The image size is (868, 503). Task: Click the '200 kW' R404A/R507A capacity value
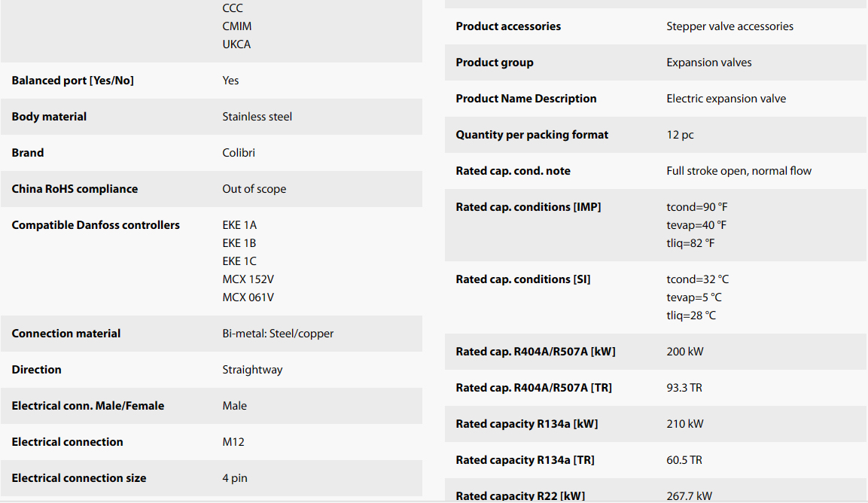point(685,352)
